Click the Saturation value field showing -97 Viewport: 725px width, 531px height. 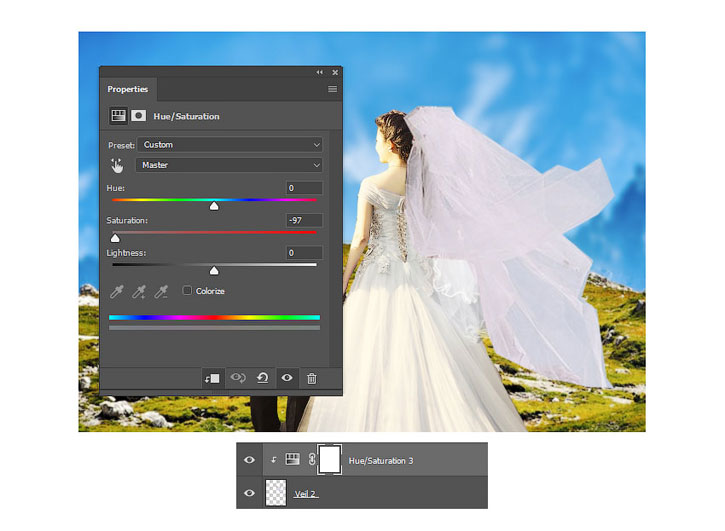click(x=304, y=220)
